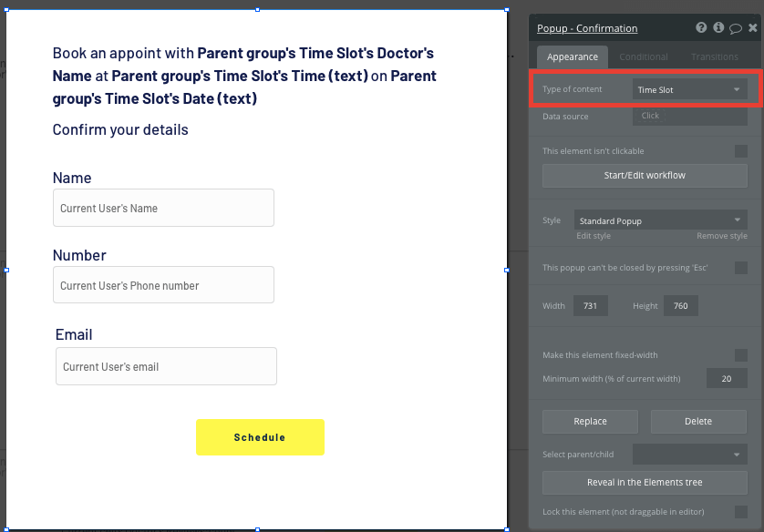Viewport: 764px width, 532px height.
Task: Open the Type of content dropdown
Action: pos(689,88)
